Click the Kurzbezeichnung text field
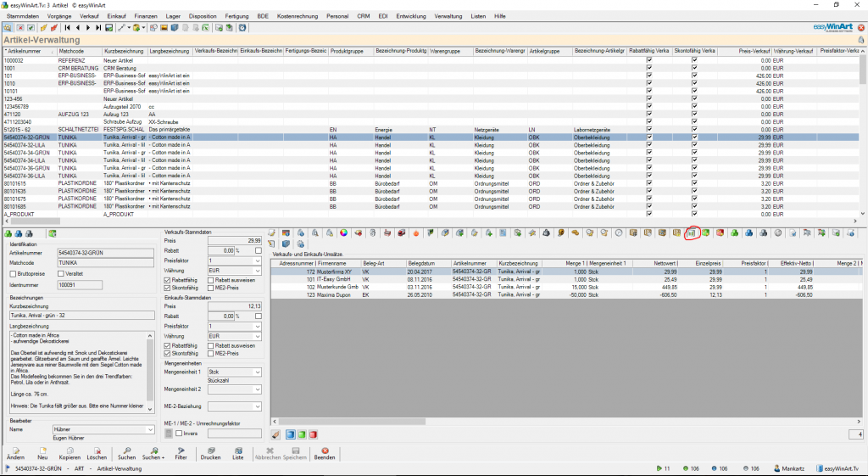 [x=81, y=316]
